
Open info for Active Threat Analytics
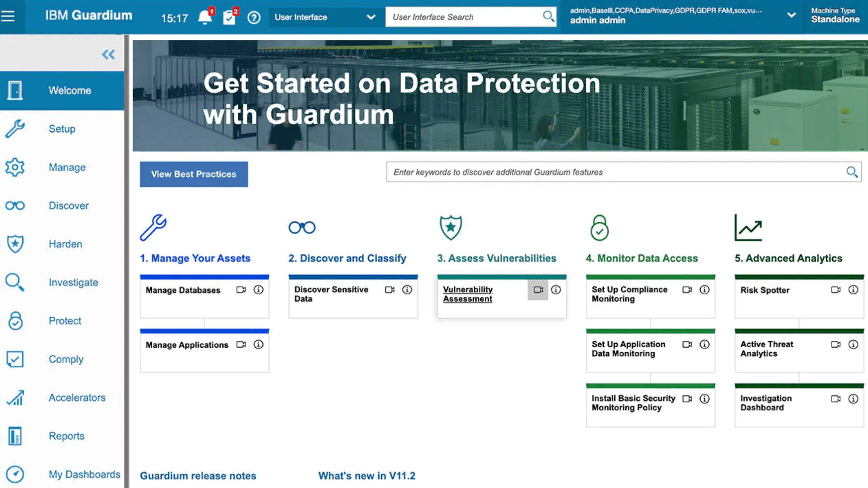tap(853, 344)
